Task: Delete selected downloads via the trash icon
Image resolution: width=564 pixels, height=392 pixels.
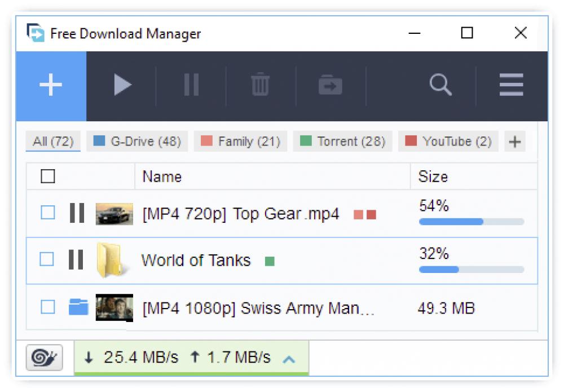Action: tap(260, 85)
